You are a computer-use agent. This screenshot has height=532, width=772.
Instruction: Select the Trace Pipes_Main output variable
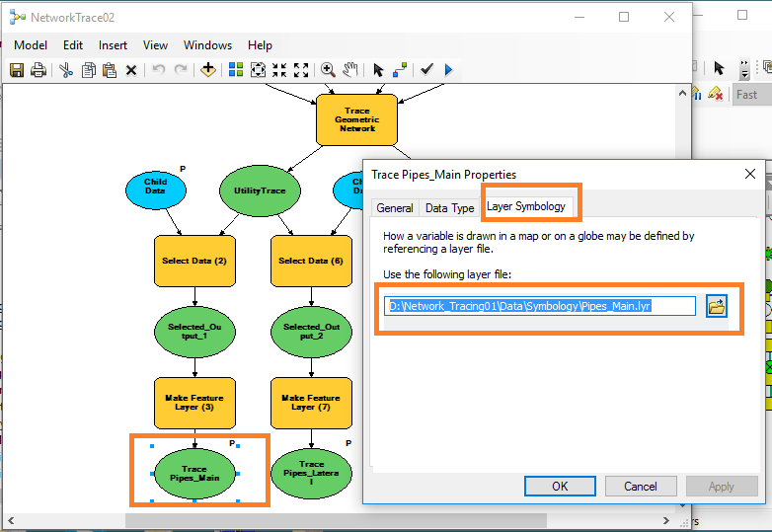(x=194, y=474)
